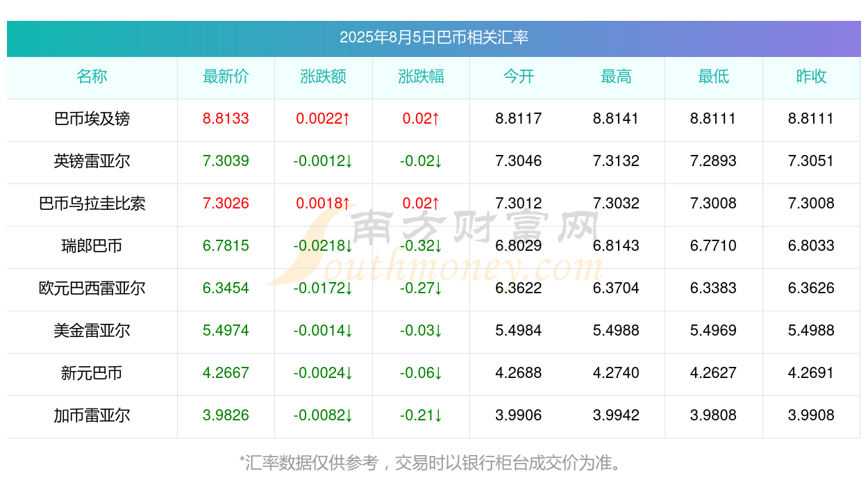Click the row name 巴币乌拉圭比索
Screen dimensions: 868x485
[92, 204]
